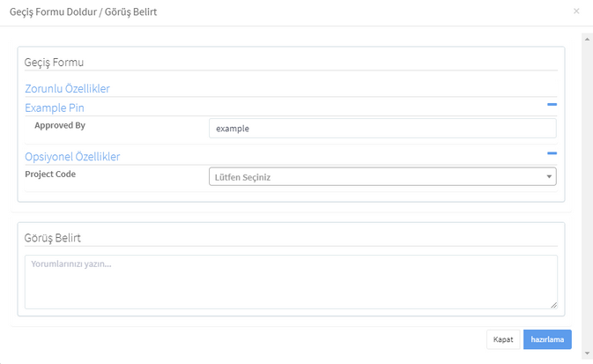
Task: Focus the Approved By text field
Action: [382, 129]
